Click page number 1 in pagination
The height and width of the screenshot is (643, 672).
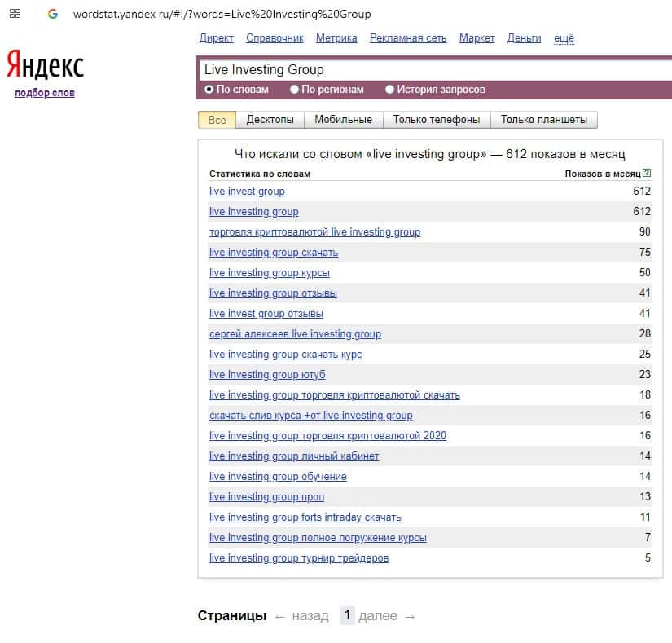coord(347,615)
